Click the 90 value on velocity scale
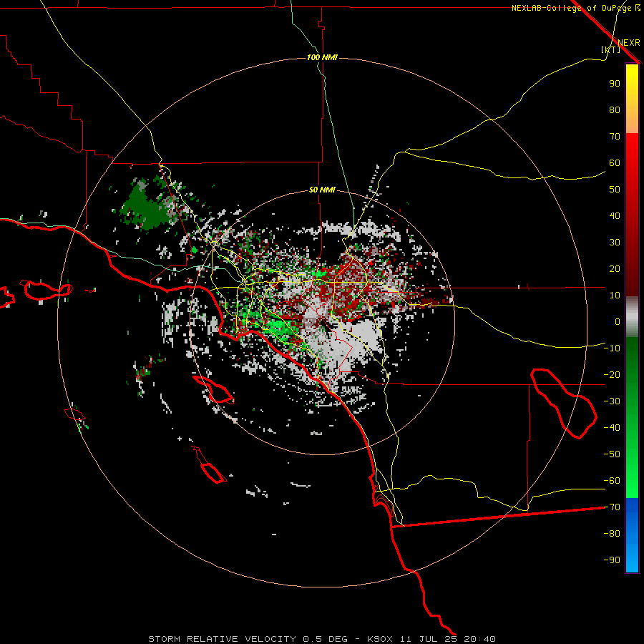The width and height of the screenshot is (644, 644). 615,84
